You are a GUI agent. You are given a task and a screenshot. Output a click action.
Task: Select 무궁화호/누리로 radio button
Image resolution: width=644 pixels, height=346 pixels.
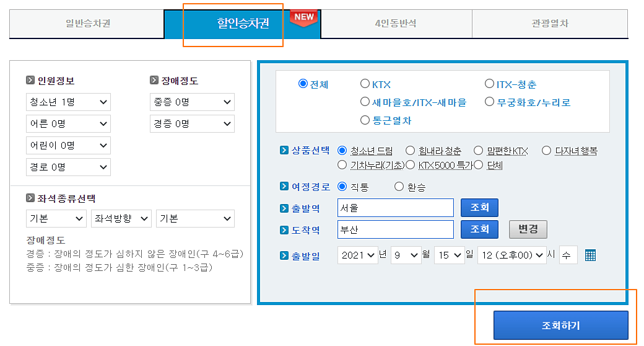coord(489,102)
